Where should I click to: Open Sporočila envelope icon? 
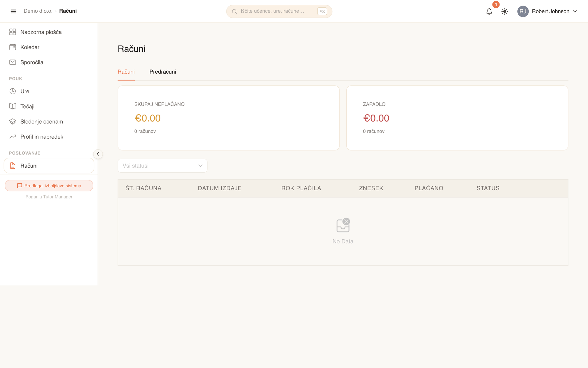pyautogui.click(x=13, y=62)
